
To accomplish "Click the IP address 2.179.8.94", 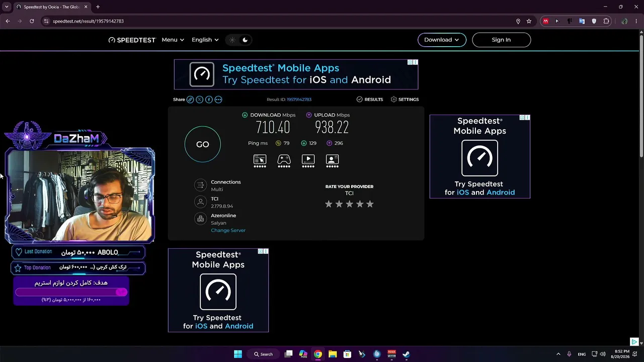I will click(222, 206).
